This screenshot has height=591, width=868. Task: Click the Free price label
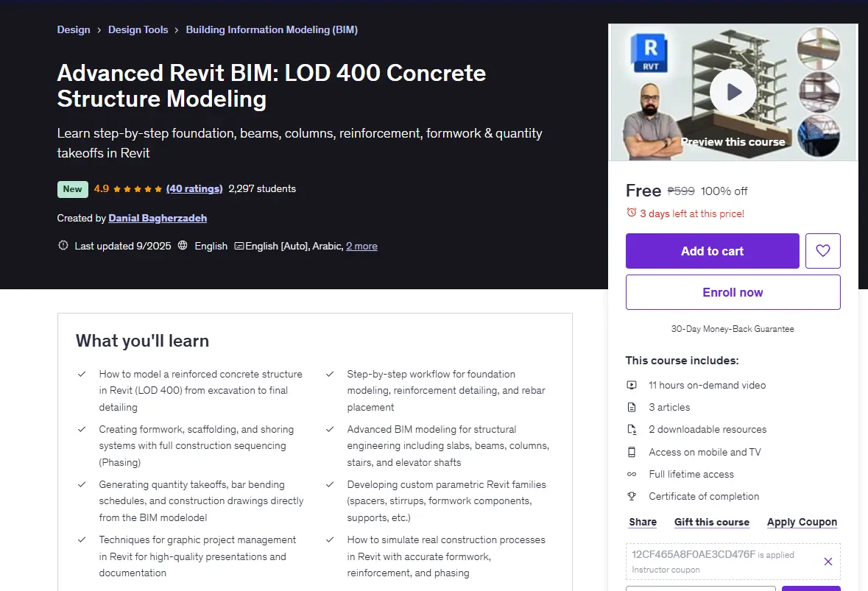[x=643, y=191]
